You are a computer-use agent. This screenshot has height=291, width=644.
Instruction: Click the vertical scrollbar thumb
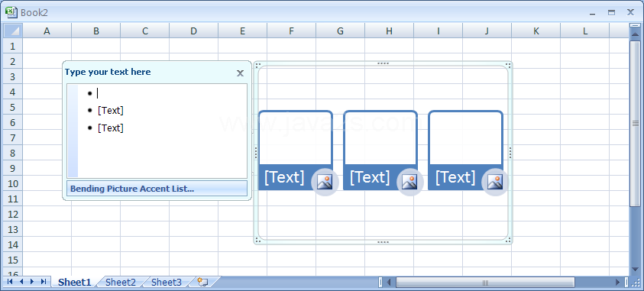[635, 124]
